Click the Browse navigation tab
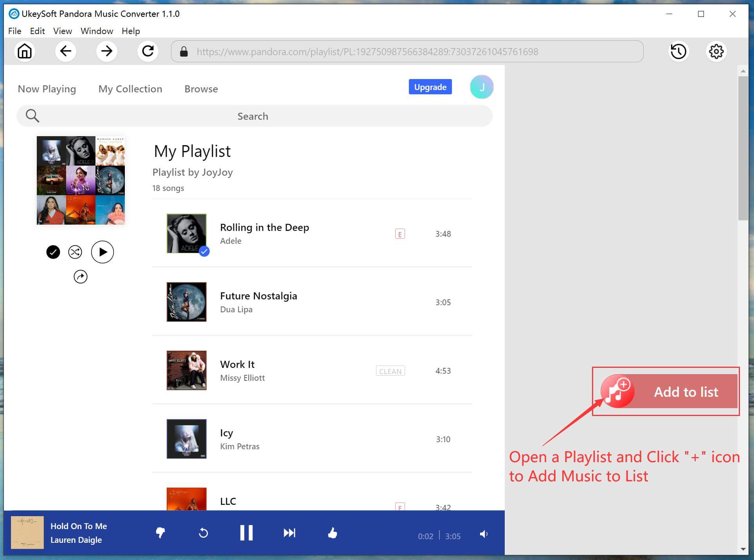 point(201,89)
